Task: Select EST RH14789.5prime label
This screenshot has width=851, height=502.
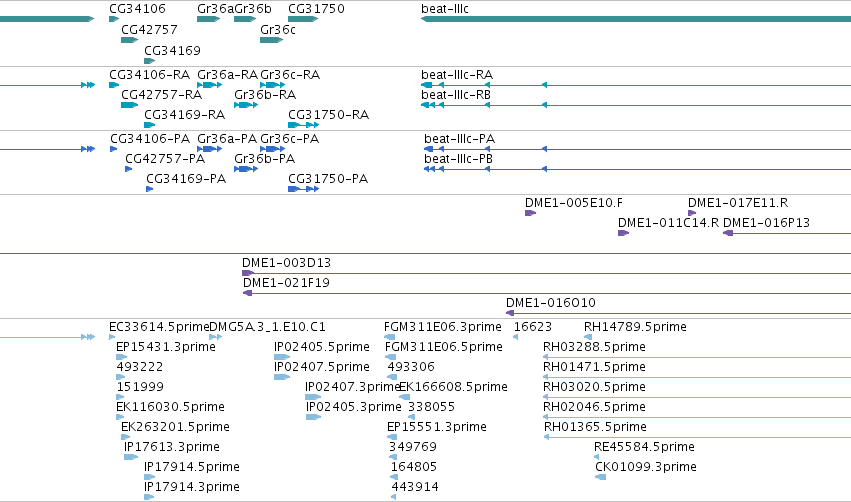Action: click(x=636, y=327)
